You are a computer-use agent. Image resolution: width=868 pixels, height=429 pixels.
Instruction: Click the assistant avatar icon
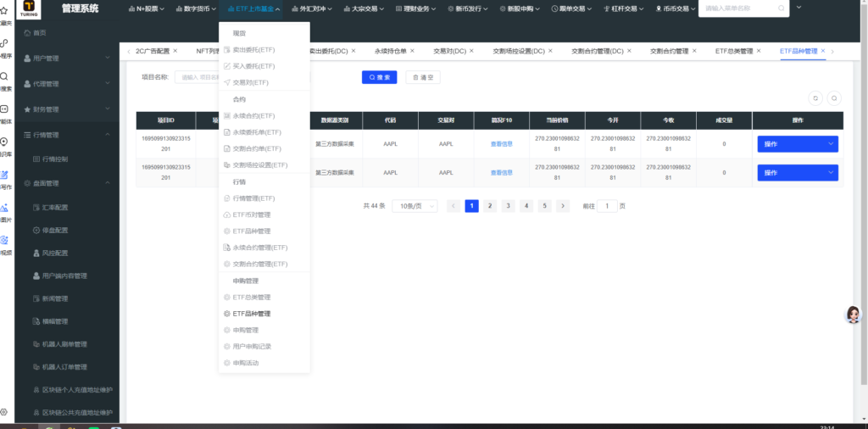pyautogui.click(x=854, y=315)
